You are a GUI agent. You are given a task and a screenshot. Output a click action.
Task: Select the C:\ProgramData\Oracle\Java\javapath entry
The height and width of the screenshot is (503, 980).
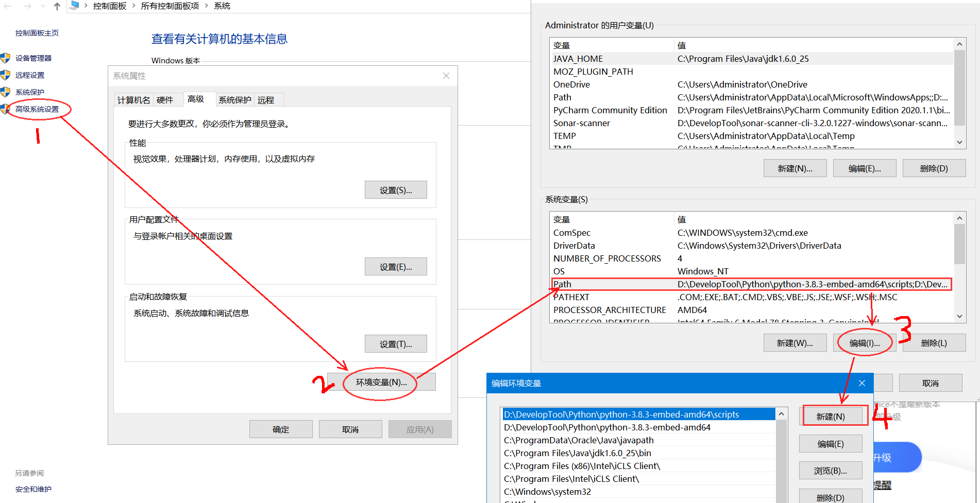[x=639, y=440]
